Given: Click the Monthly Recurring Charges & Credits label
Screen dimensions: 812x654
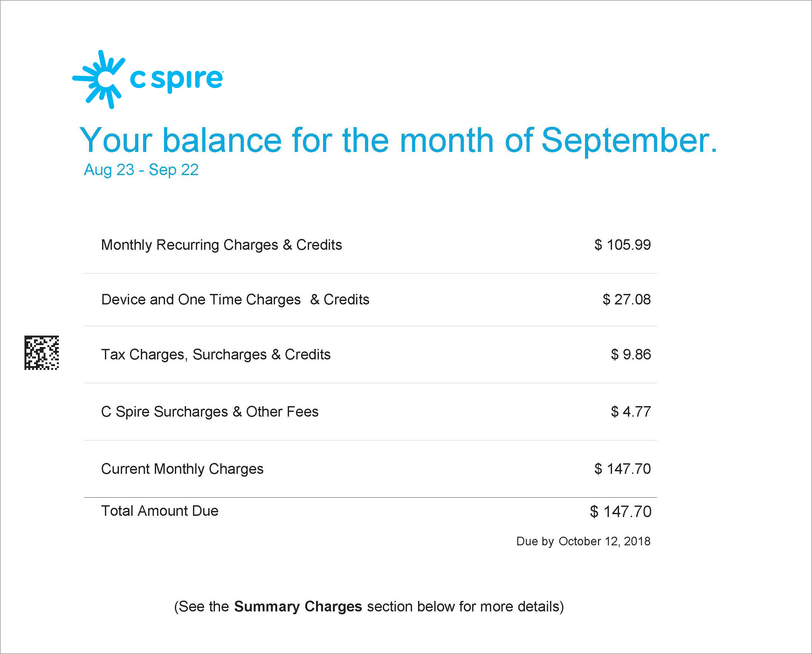Looking at the screenshot, I should pos(222,245).
